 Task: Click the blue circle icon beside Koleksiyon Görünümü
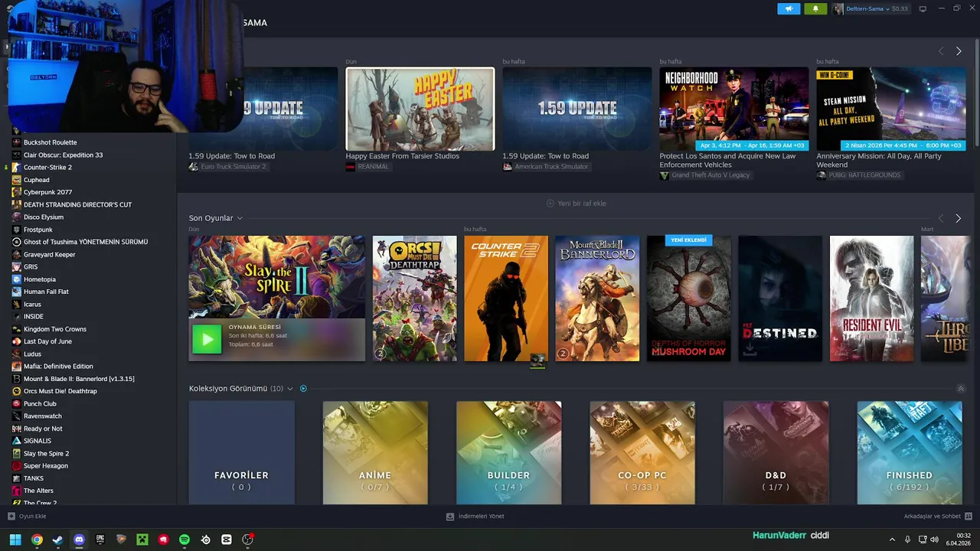click(x=303, y=389)
